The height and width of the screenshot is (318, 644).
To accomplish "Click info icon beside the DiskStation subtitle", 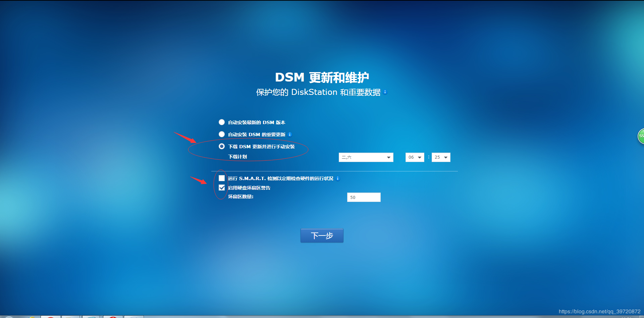I will tap(385, 92).
